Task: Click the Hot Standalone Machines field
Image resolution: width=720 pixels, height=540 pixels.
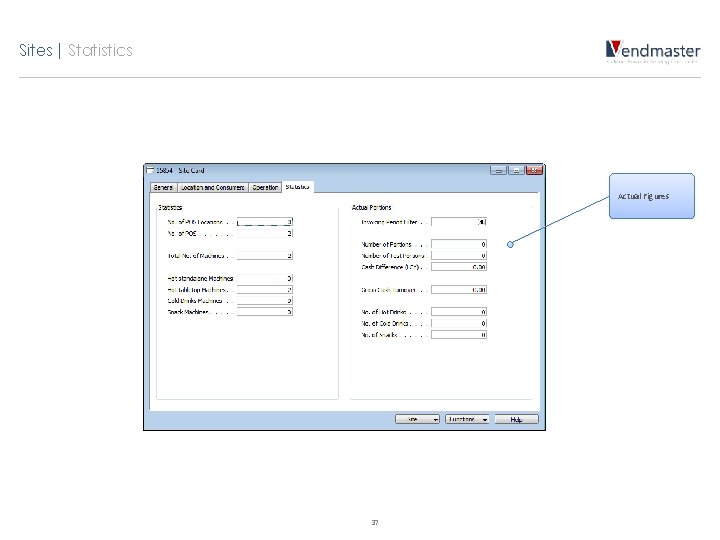Action: click(x=265, y=278)
